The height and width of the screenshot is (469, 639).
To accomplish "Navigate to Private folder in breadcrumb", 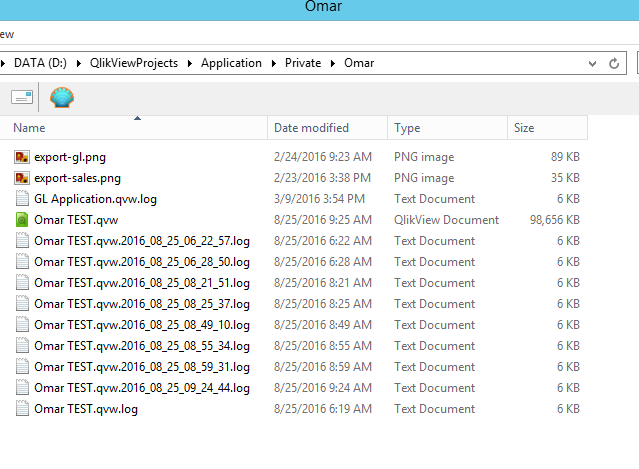I will pyautogui.click(x=303, y=63).
